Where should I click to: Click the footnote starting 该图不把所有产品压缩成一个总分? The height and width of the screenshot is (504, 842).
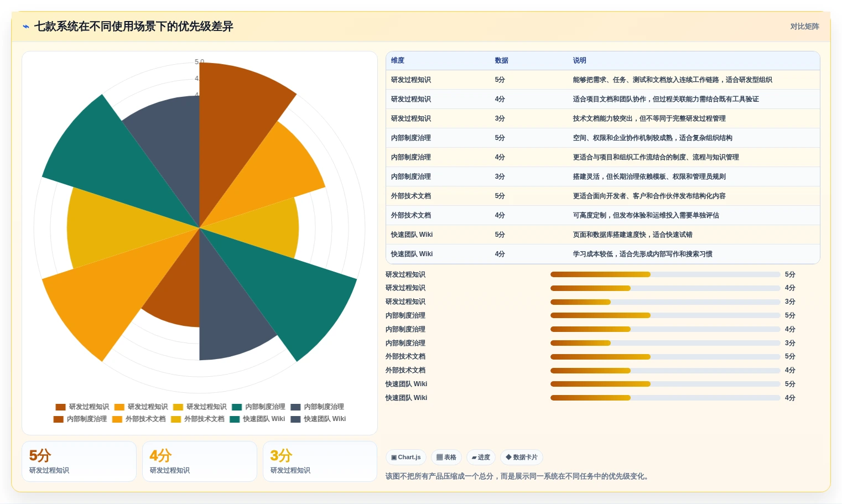[518, 476]
